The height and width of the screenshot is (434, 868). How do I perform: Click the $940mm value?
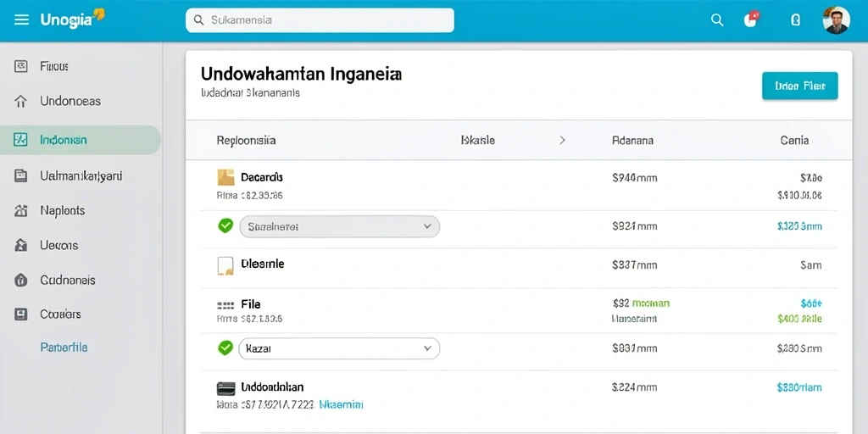click(x=634, y=178)
